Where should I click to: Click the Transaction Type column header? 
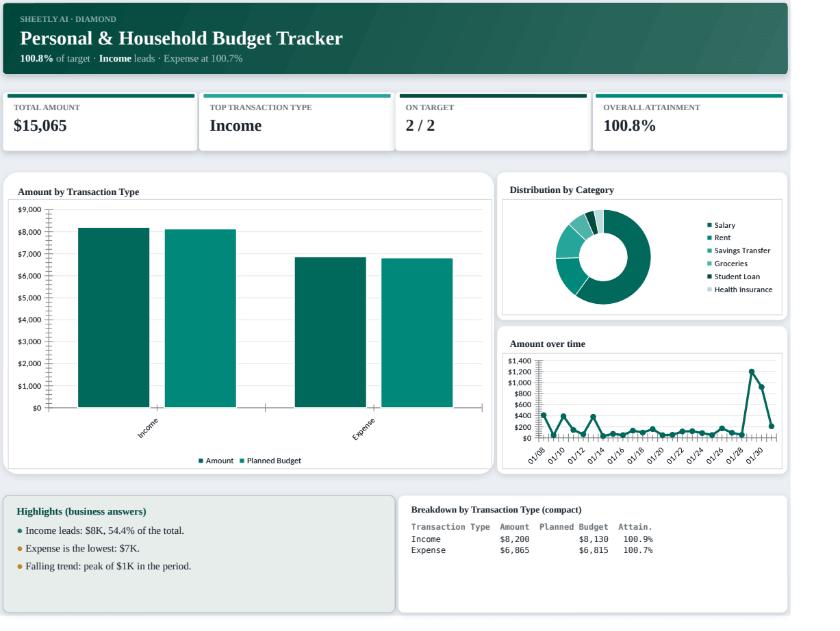(450, 527)
